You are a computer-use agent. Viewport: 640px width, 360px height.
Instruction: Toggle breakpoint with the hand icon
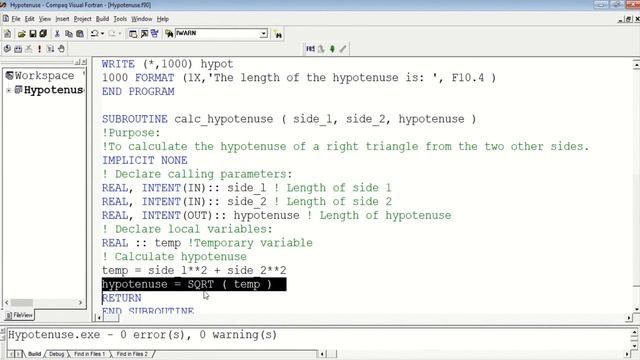[61, 49]
